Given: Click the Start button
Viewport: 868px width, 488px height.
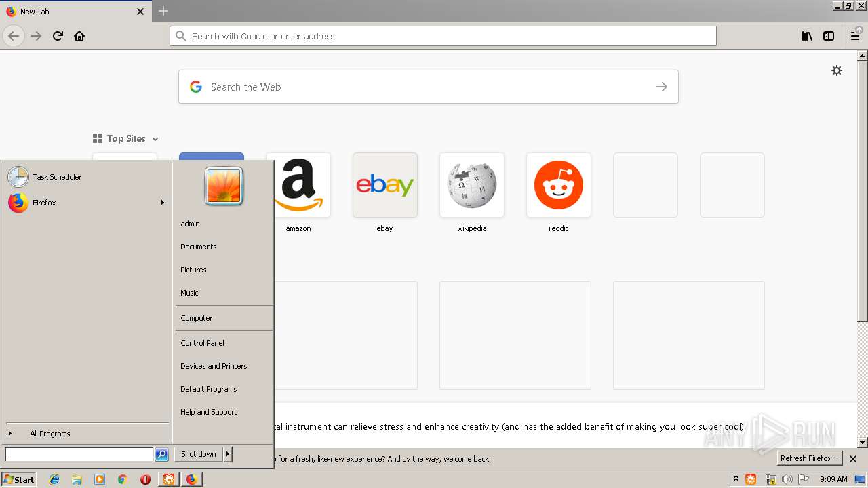Looking at the screenshot, I should tap(19, 479).
